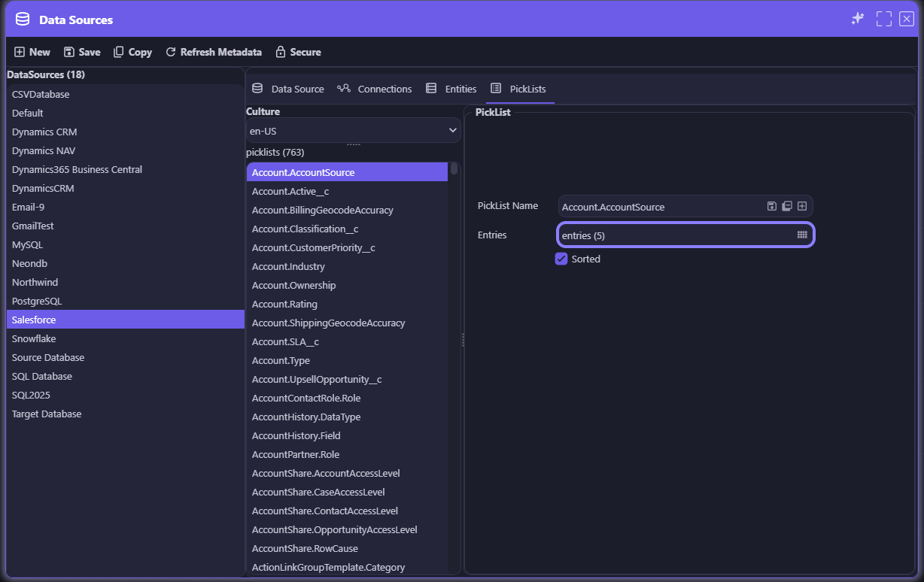Select AccountContactRole.Role picklist

[347, 398]
